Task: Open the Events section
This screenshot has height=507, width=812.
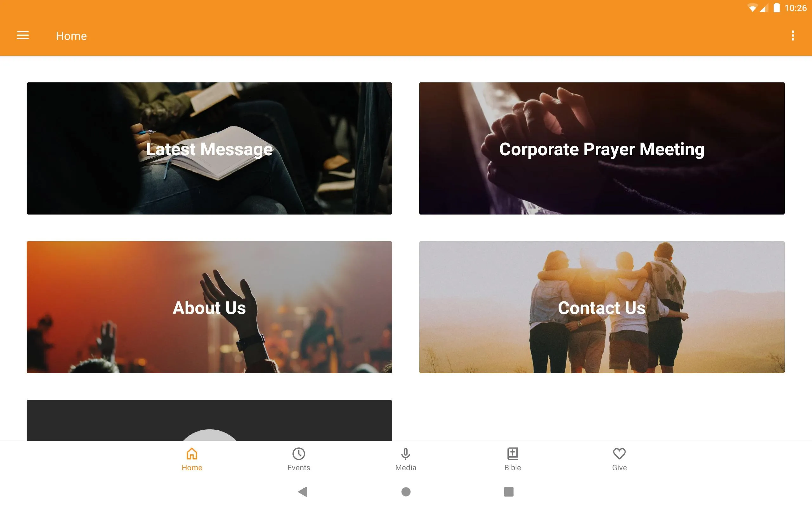Action: point(299,459)
